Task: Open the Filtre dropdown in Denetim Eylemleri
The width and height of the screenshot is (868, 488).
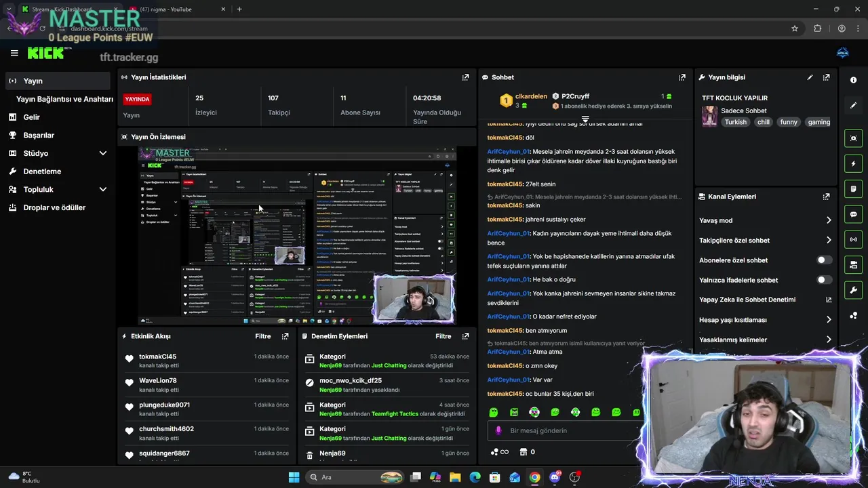Action: pyautogui.click(x=443, y=336)
